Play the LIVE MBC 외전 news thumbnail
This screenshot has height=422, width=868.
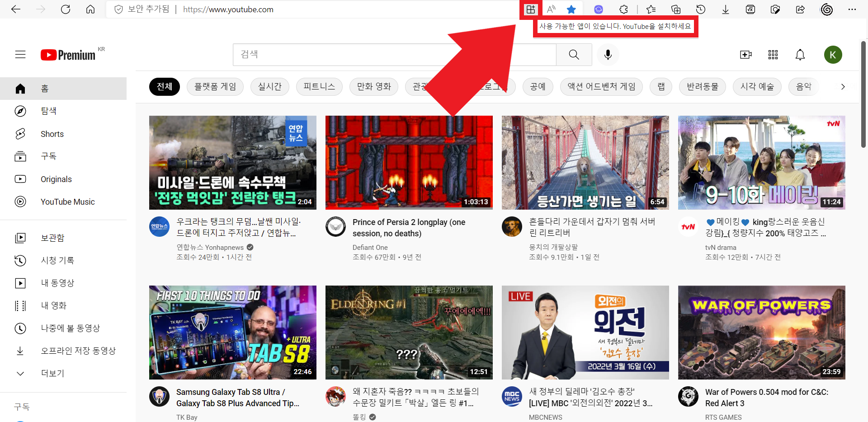click(x=585, y=333)
